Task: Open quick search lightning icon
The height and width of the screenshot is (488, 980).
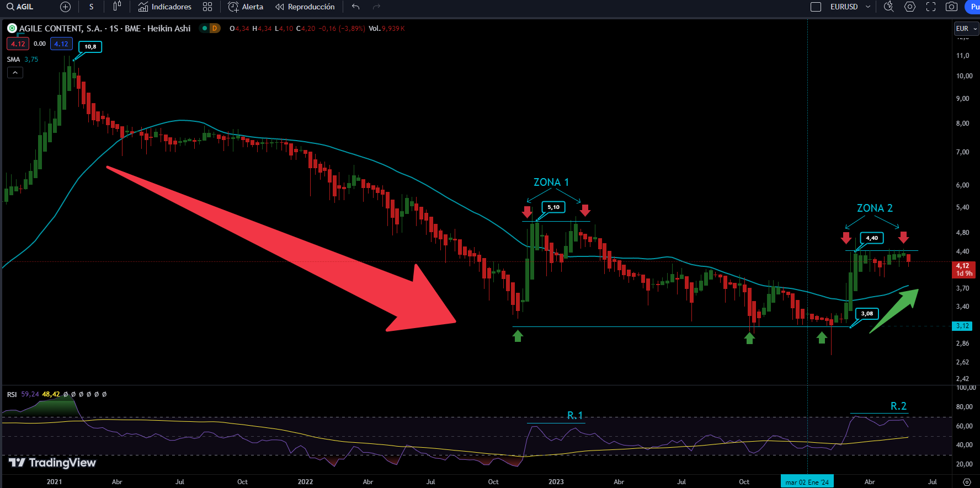Action: click(x=888, y=7)
